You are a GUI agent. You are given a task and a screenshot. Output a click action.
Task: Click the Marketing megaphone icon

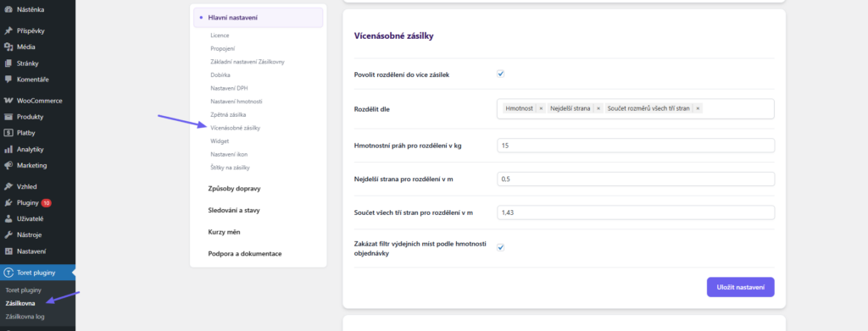pyautogui.click(x=8, y=165)
